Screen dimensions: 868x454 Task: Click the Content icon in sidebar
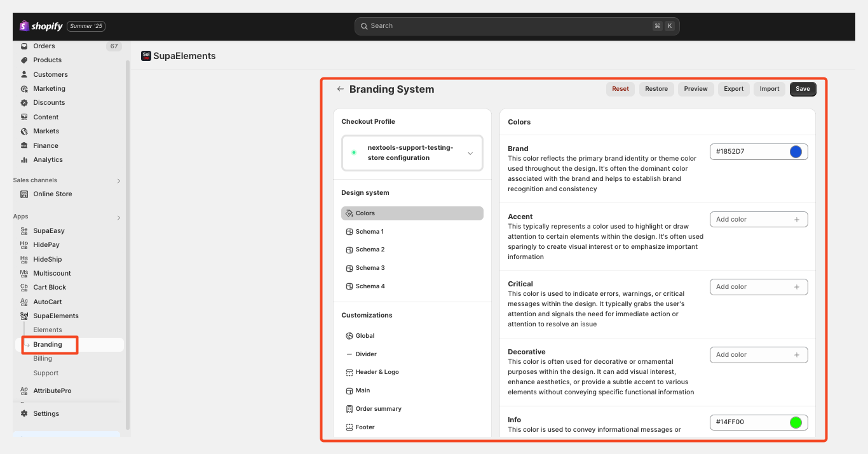(24, 117)
